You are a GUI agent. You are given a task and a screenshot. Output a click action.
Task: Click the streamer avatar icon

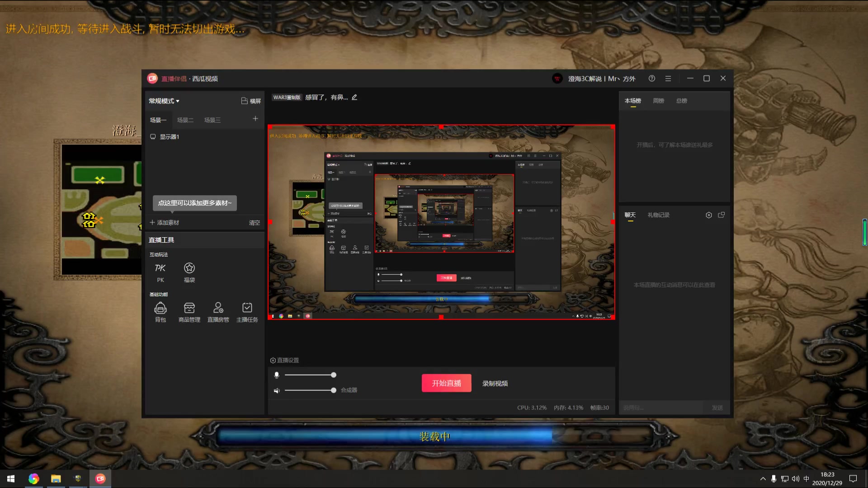point(557,79)
